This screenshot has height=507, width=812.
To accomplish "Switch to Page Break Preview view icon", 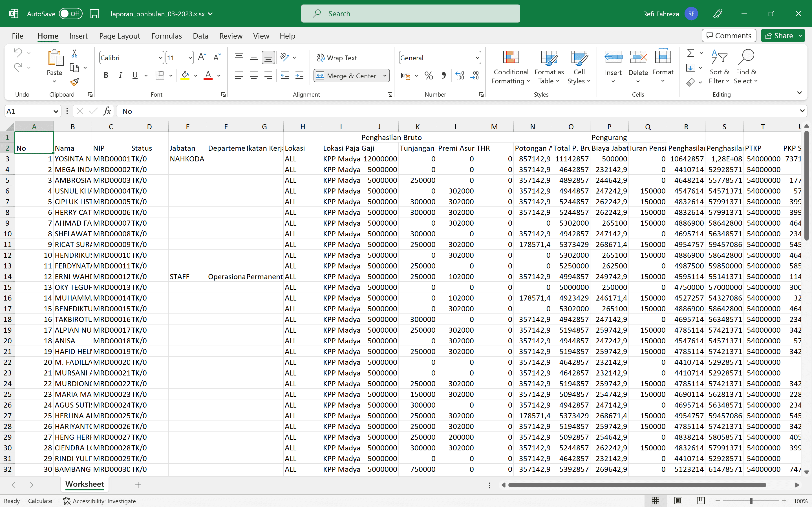I will tap(701, 501).
